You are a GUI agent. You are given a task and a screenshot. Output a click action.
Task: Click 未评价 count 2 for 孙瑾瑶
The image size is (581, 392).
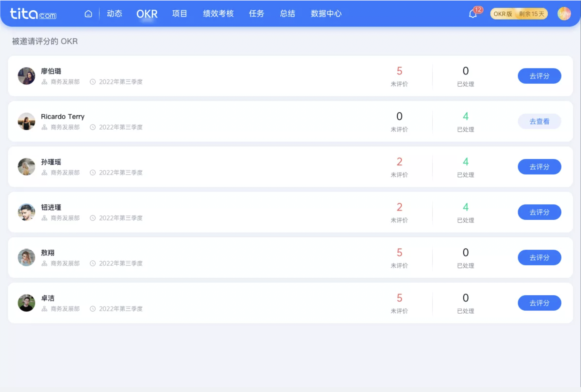399,162
